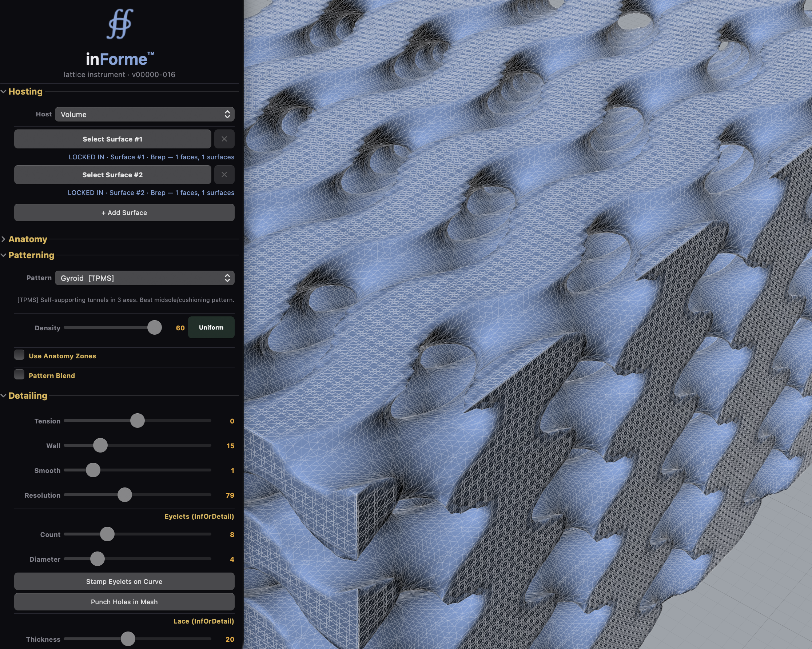Clear Surface #1 using its X icon
The width and height of the screenshot is (812, 649).
click(224, 139)
